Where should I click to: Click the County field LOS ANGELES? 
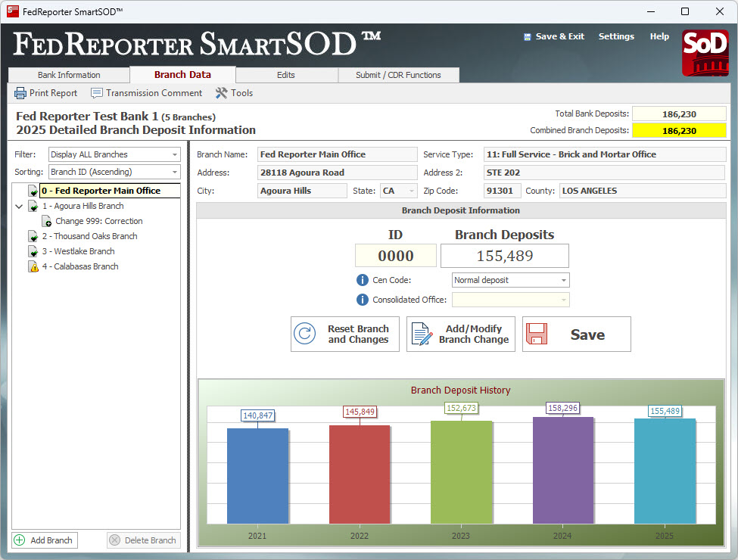click(643, 191)
